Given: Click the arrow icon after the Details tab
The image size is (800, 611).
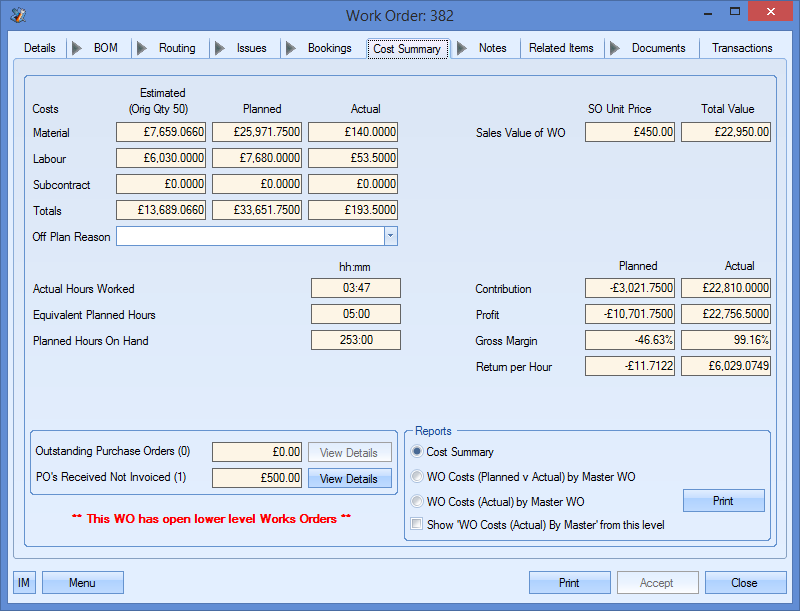Looking at the screenshot, I should click(75, 48).
